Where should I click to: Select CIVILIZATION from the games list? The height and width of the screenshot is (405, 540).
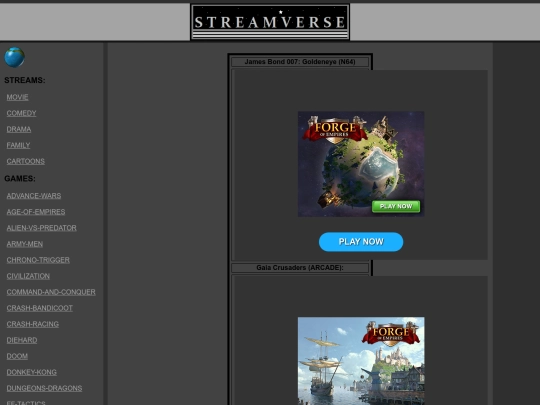point(28,276)
